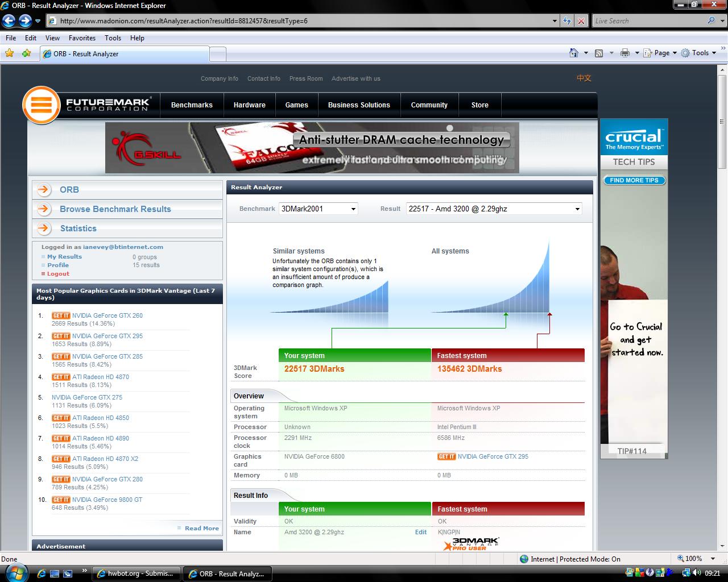This screenshot has width=728, height=582.
Task: Open ATI Radeon HD 4870 X2 link
Action: pyautogui.click(x=105, y=459)
